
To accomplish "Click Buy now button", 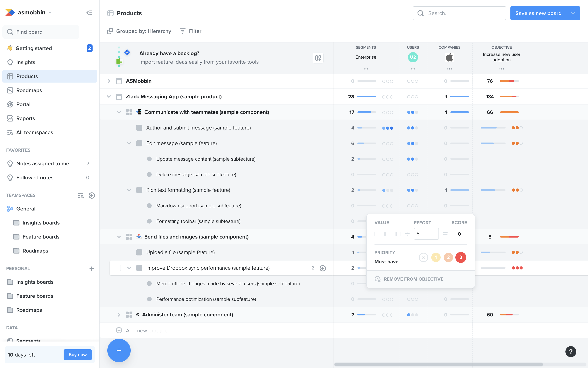I will 78,355.
